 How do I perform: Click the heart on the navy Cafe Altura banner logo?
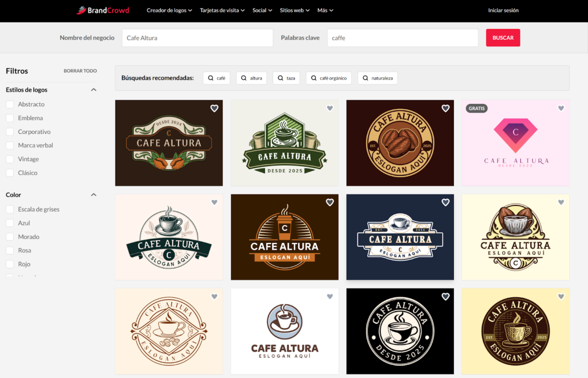pyautogui.click(x=445, y=202)
